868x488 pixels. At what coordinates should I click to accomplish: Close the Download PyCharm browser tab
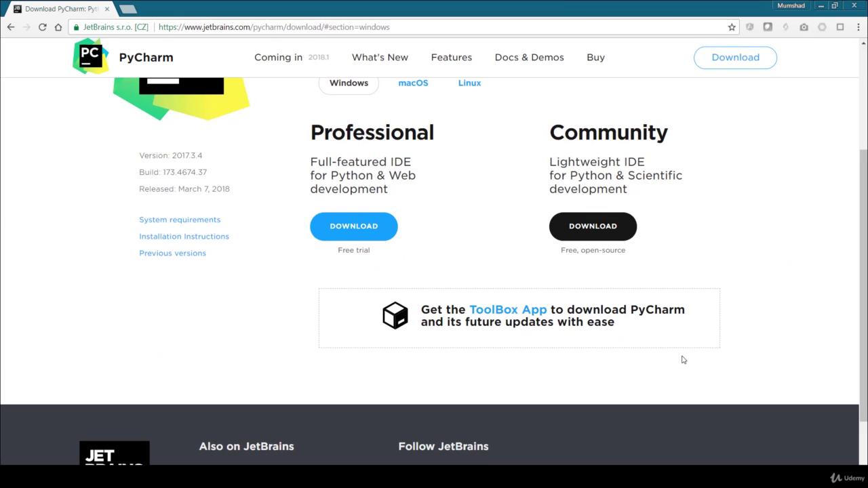(x=106, y=9)
